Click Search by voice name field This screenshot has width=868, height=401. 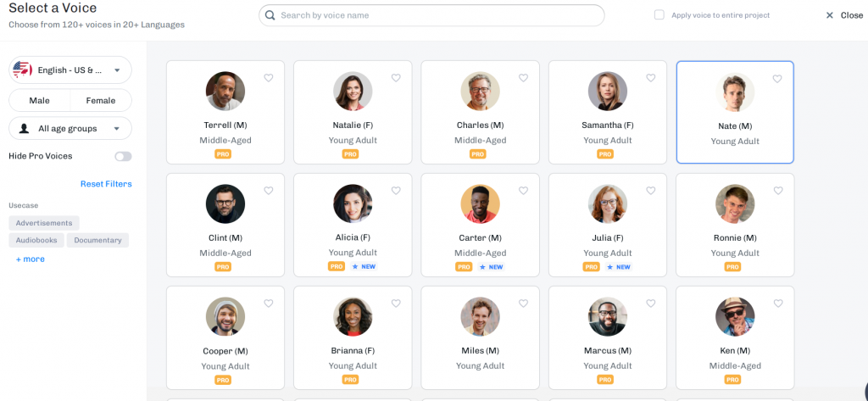[x=431, y=15]
